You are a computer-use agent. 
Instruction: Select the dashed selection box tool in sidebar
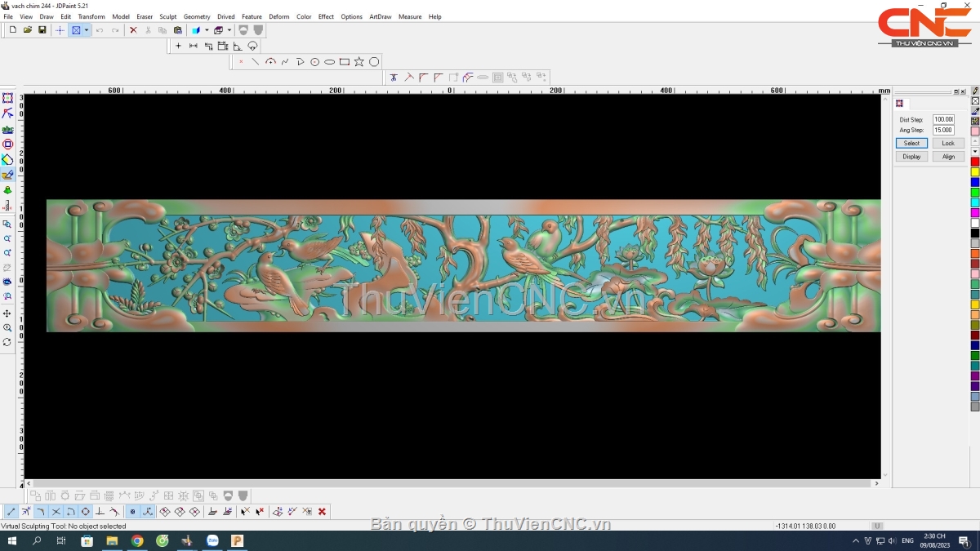[7, 99]
